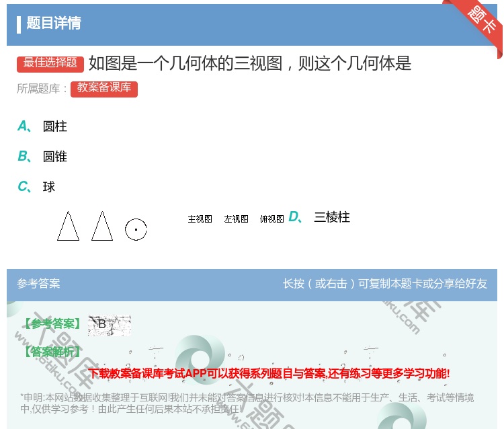Click the second triangle figure
This screenshot has width=504, height=429.
pyautogui.click(x=102, y=226)
